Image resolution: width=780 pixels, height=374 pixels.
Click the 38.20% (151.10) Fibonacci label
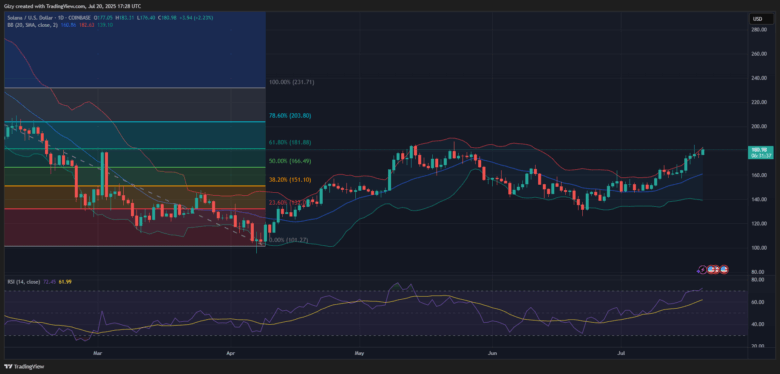(x=290, y=180)
